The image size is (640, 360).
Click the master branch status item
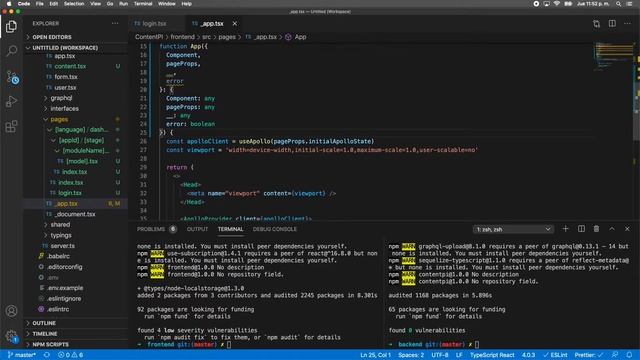click(x=22, y=355)
